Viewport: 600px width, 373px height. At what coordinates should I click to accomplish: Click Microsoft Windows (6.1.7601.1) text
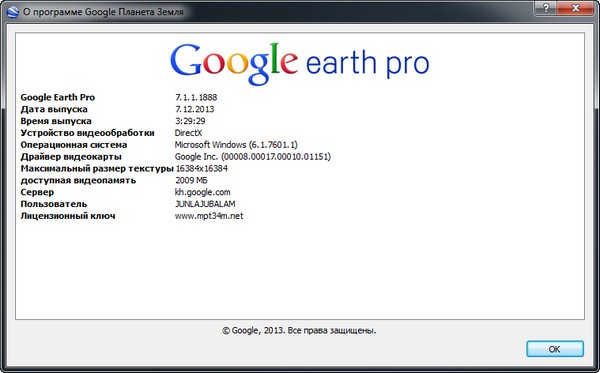click(x=236, y=145)
